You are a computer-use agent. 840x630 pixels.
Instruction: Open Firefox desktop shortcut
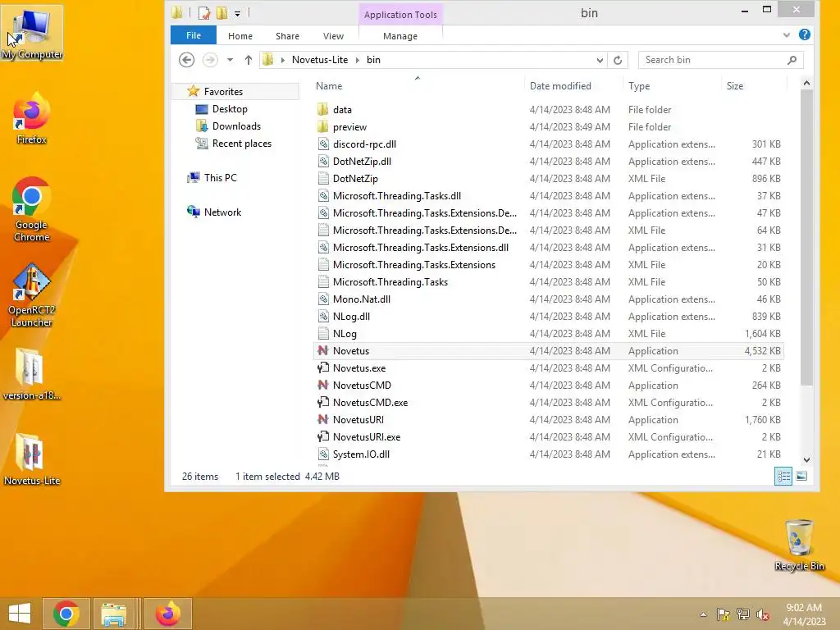[32, 118]
